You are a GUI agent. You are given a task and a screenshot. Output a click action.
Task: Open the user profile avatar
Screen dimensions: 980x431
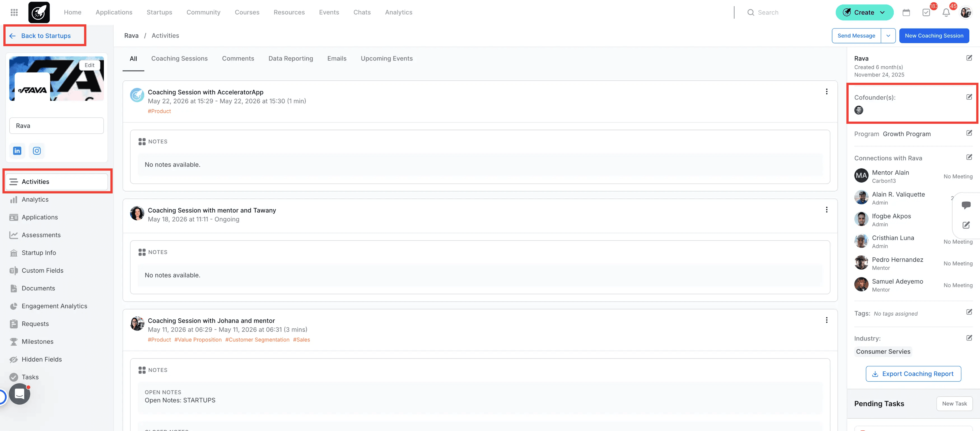tap(965, 12)
